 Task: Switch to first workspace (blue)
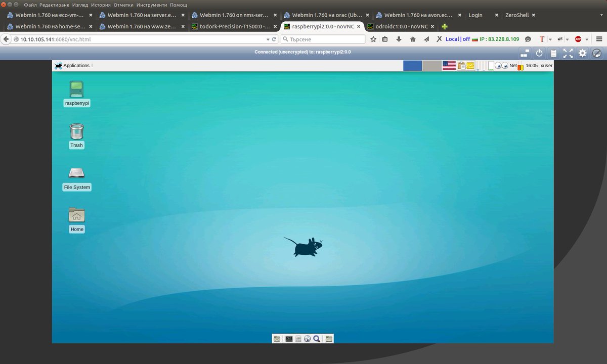(x=413, y=65)
